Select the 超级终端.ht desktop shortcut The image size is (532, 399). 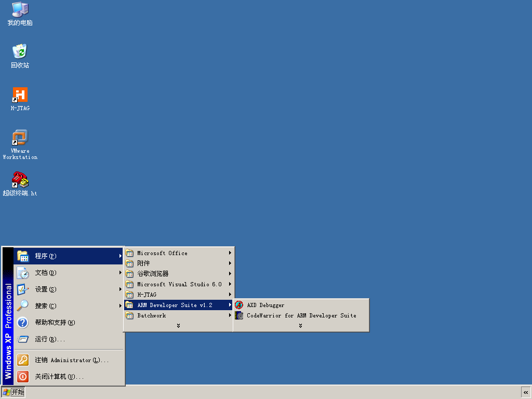(x=20, y=184)
